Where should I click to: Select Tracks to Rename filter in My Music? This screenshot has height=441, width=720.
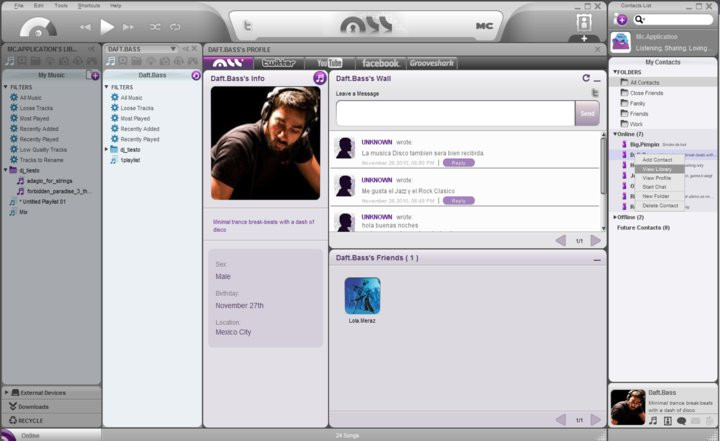(41, 160)
